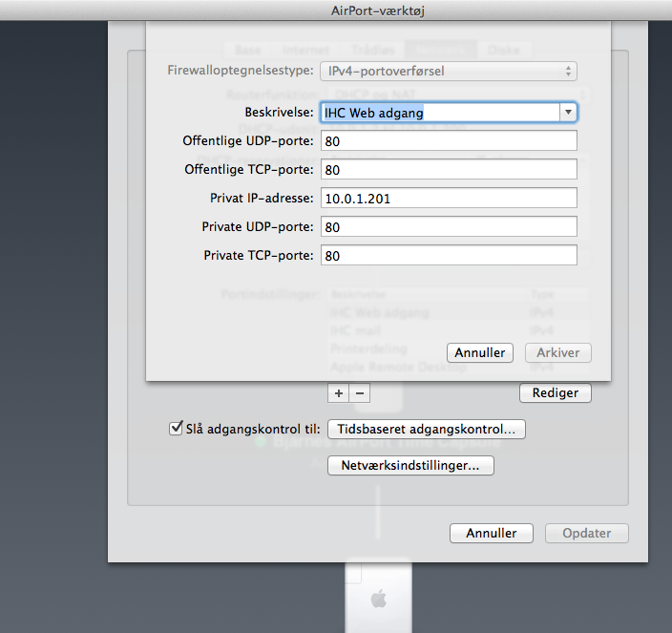Click the Rediger button
Image resolution: width=672 pixels, height=633 pixels.
coord(555,392)
